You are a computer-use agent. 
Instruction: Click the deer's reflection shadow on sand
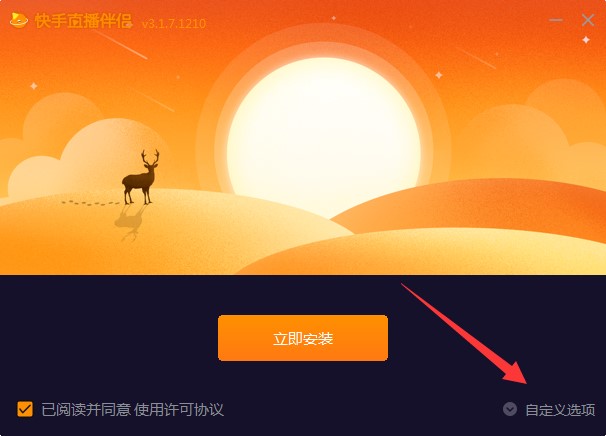[131, 223]
